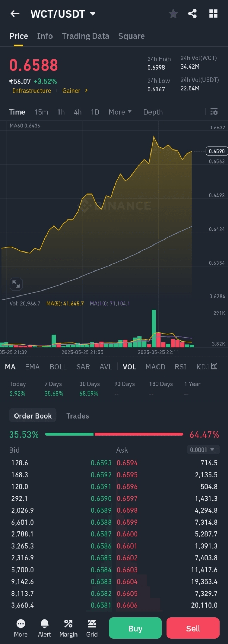Open the 0.0001 price precision dropdown
Screen dimensions: 228x644
(x=203, y=449)
